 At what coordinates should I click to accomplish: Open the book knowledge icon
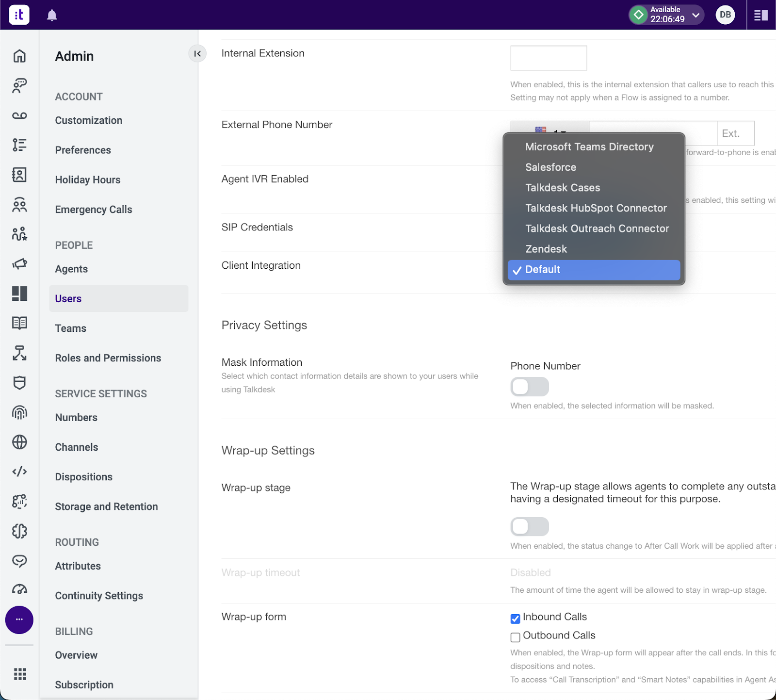[x=19, y=323]
